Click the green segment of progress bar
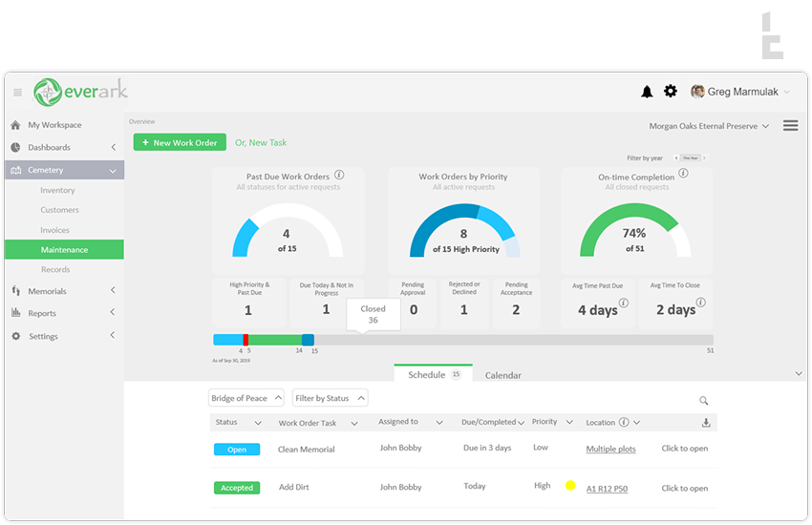 275,340
